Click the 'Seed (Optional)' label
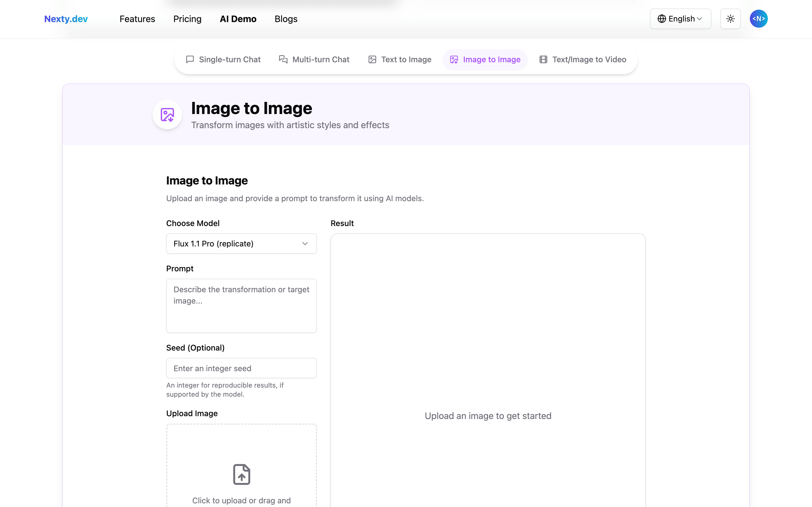812x507 pixels. 195,348
